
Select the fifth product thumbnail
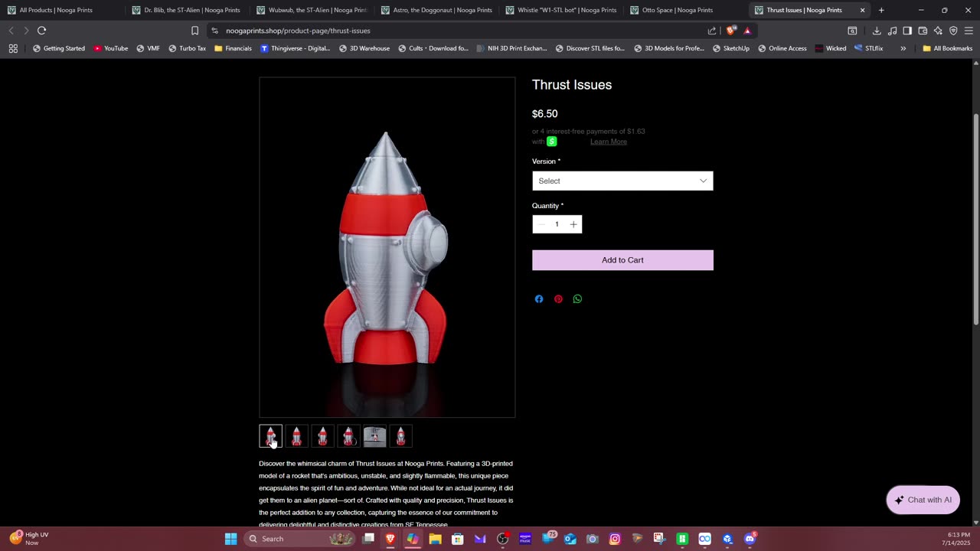click(375, 436)
